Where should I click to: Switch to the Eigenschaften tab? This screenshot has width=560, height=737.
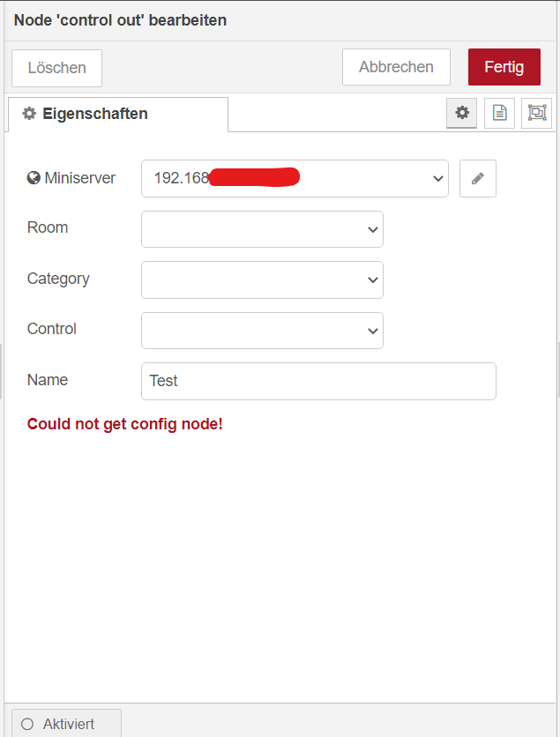coord(117,114)
